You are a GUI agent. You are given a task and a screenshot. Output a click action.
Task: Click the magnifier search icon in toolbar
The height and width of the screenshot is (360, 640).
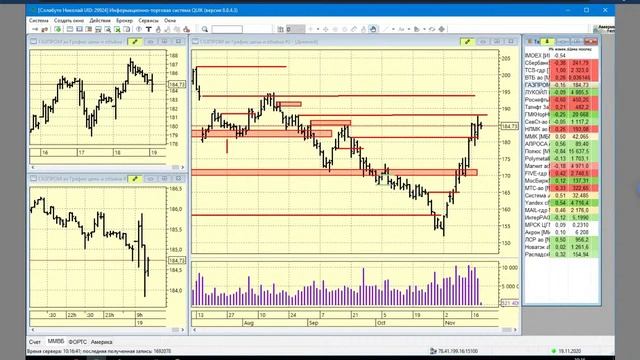click(204, 29)
